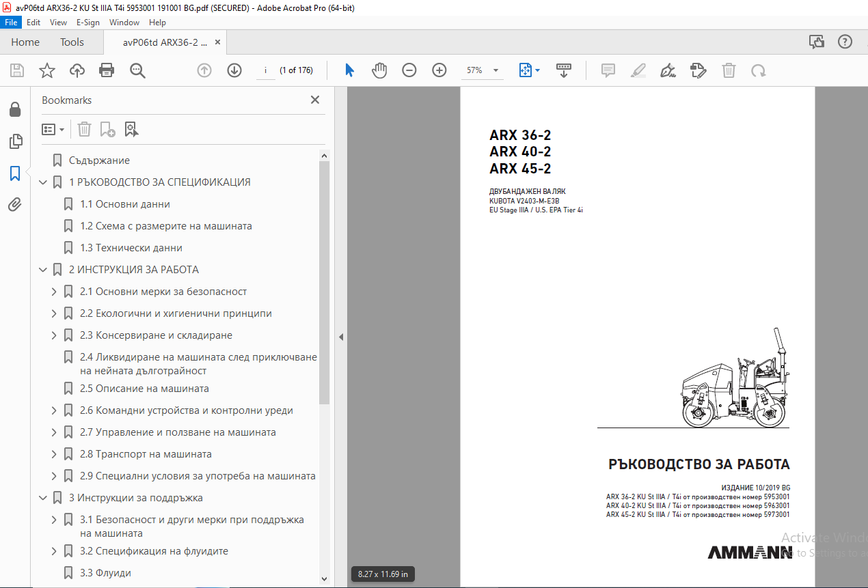
Task: Open fit page options arrow
Action: tap(537, 70)
